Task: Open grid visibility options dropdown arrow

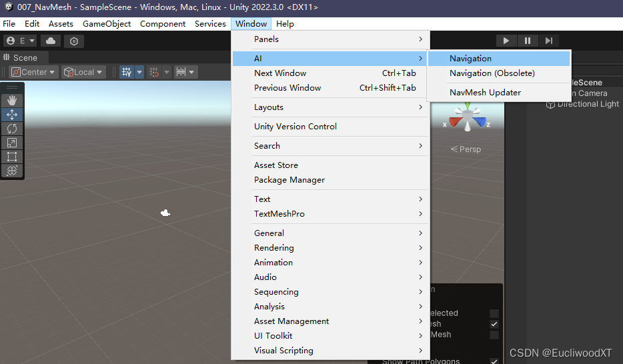Action: [x=139, y=72]
